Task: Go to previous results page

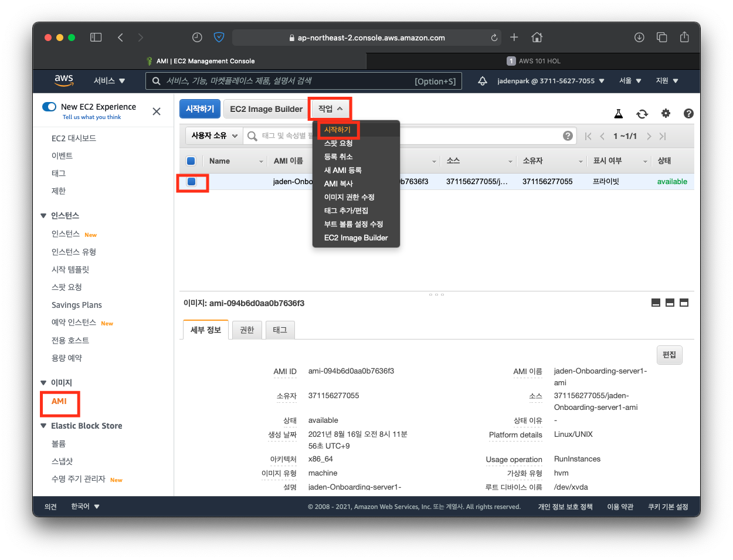Action: point(602,136)
